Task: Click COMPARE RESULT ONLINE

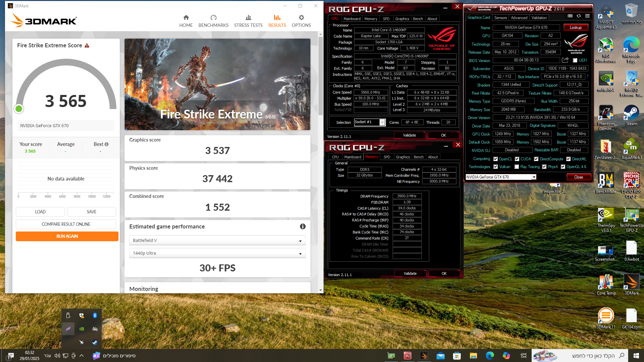Action: [66, 224]
